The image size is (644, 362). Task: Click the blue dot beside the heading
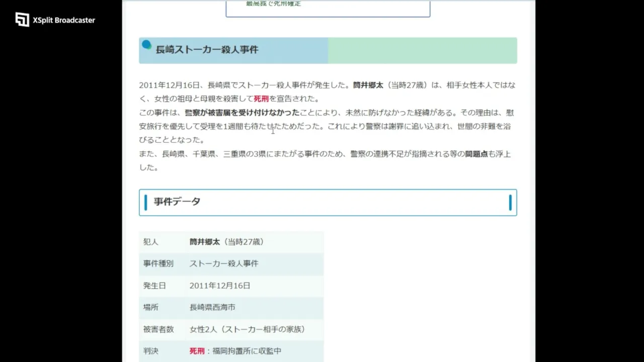tap(146, 45)
